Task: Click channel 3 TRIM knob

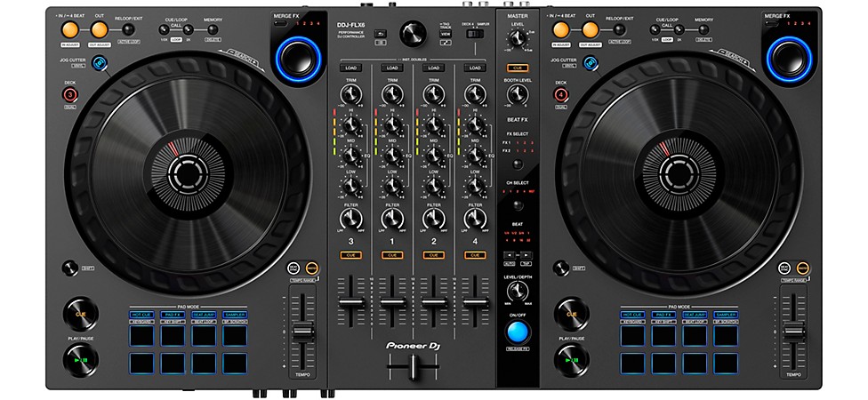Action: 351,94
